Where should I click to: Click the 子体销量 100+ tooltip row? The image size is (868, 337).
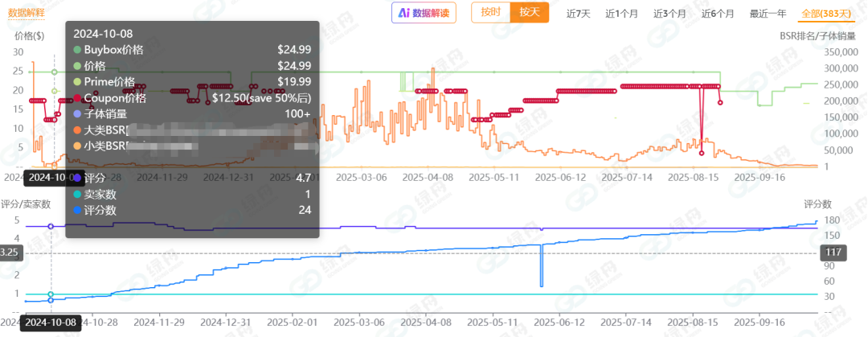192,114
